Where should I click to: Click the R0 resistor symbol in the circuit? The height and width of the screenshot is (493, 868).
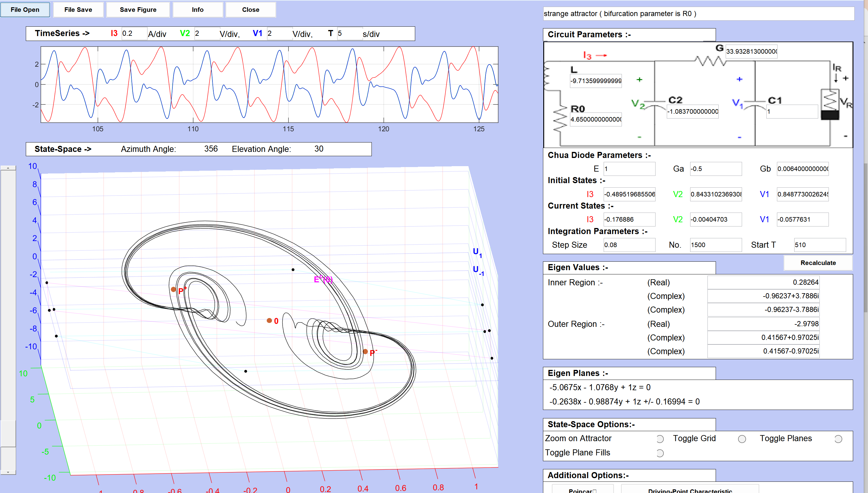click(560, 119)
